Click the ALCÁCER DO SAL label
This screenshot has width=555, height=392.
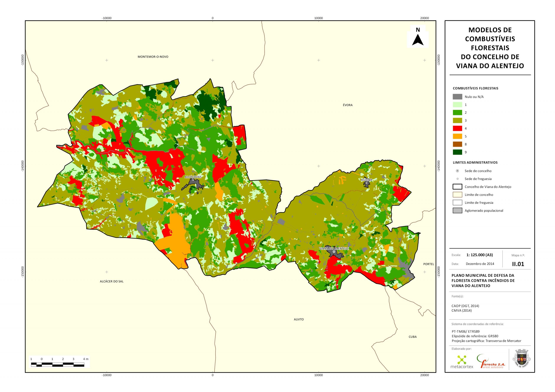(x=111, y=281)
